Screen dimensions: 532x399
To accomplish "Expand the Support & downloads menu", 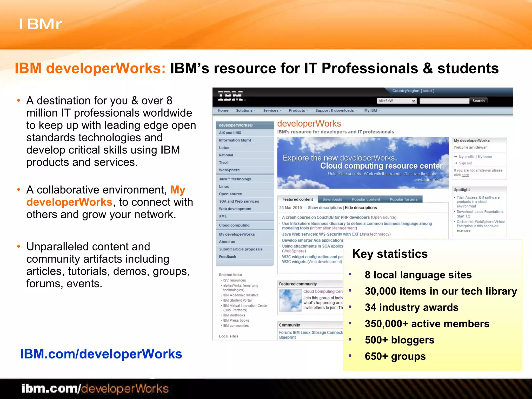I will tap(336, 110).
